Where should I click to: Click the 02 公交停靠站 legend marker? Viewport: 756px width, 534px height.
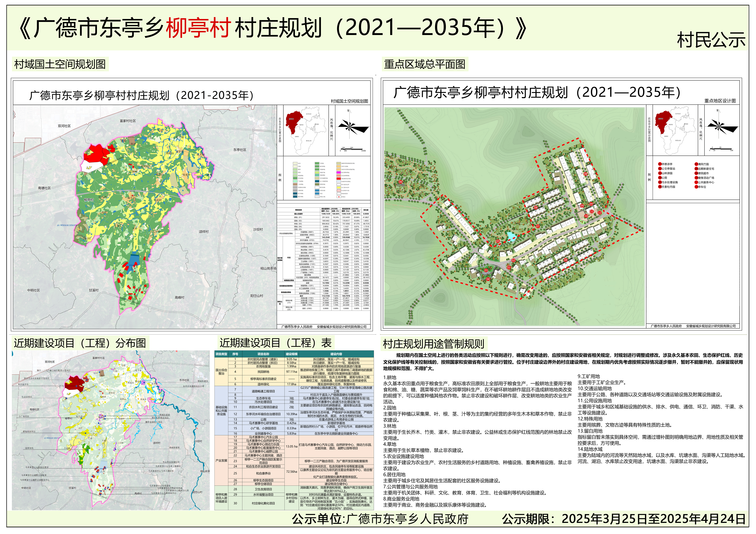[660, 169]
